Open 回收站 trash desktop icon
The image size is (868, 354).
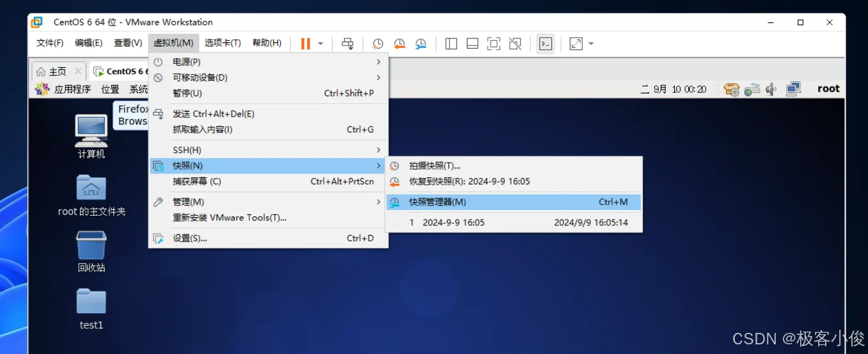pos(91,252)
